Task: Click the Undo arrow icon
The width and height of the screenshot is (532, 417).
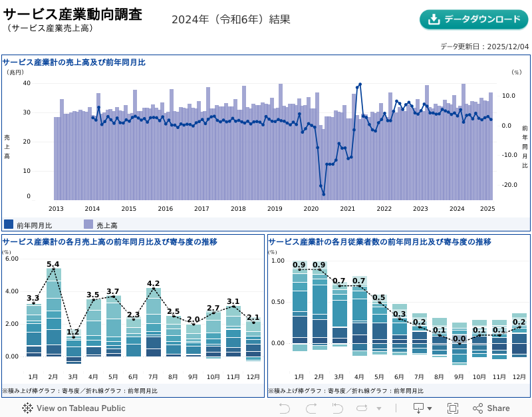Action: coord(285,408)
